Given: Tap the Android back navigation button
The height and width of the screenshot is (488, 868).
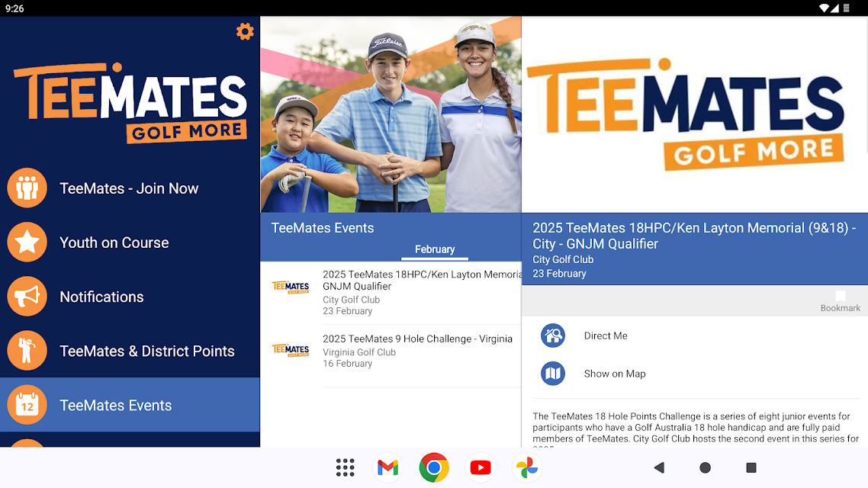Looking at the screenshot, I should (x=659, y=467).
